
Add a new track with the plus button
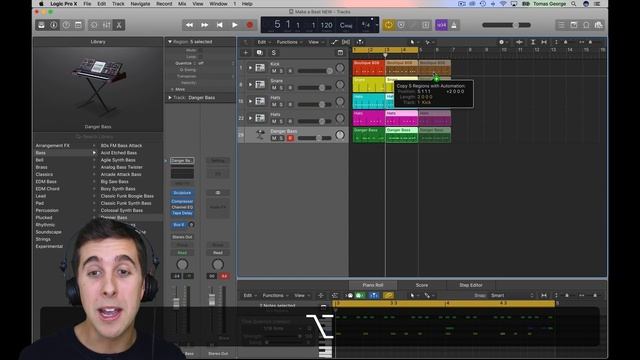tap(246, 53)
